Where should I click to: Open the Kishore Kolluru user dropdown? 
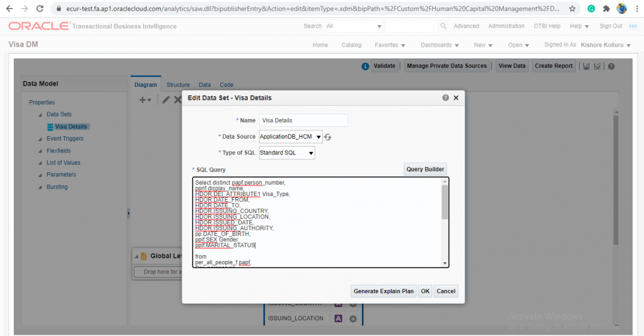click(605, 45)
